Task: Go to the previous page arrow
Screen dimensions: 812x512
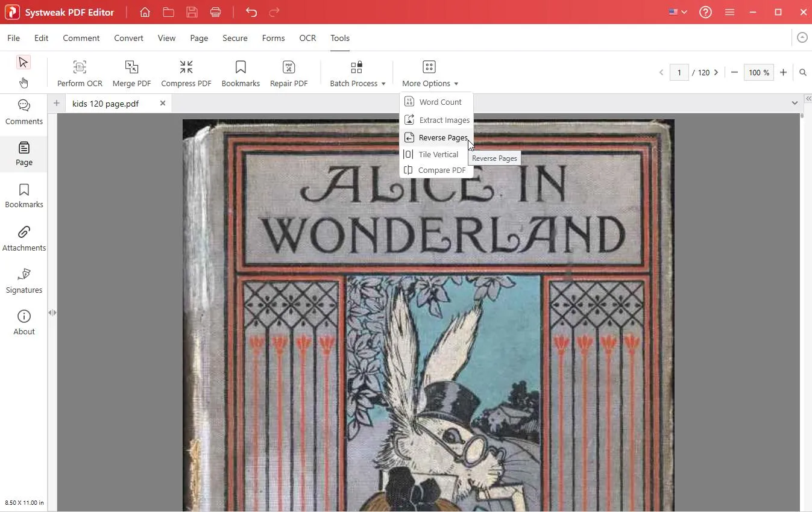Action: (x=661, y=72)
